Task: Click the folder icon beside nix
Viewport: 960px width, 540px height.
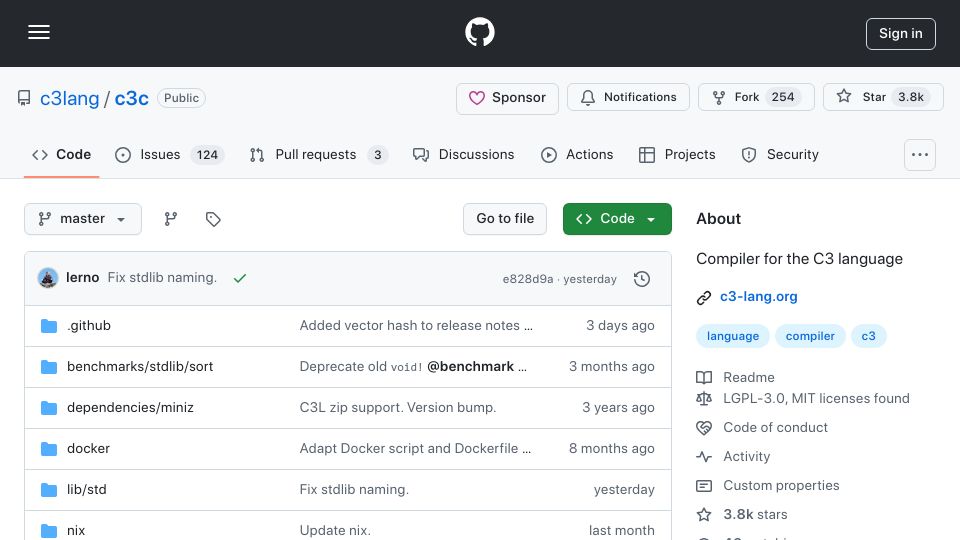Action: [48, 531]
